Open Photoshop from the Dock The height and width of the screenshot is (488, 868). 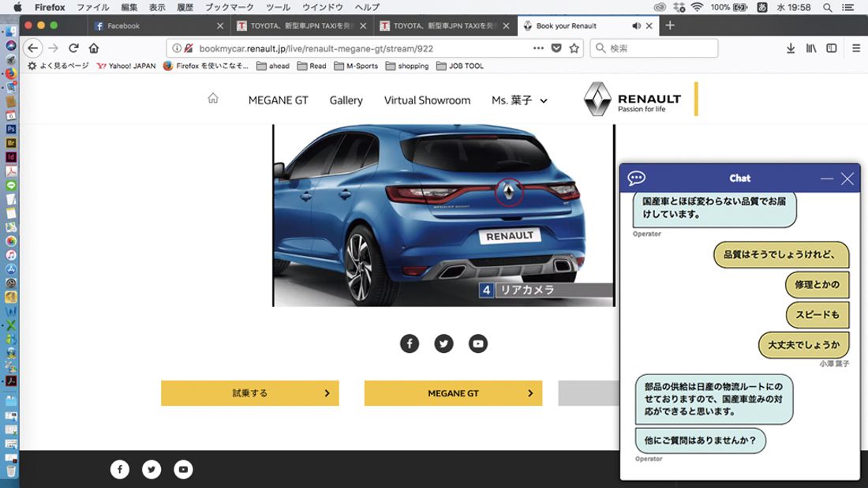pos(10,129)
